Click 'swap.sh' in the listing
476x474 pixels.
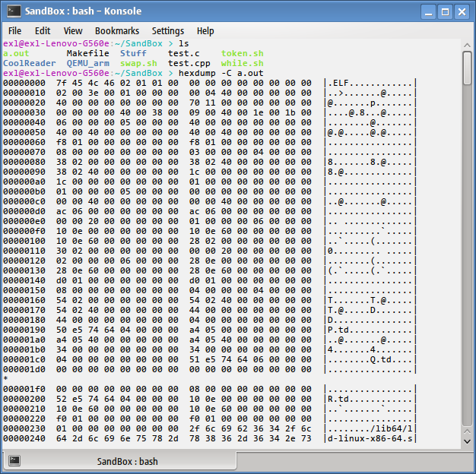(x=138, y=63)
